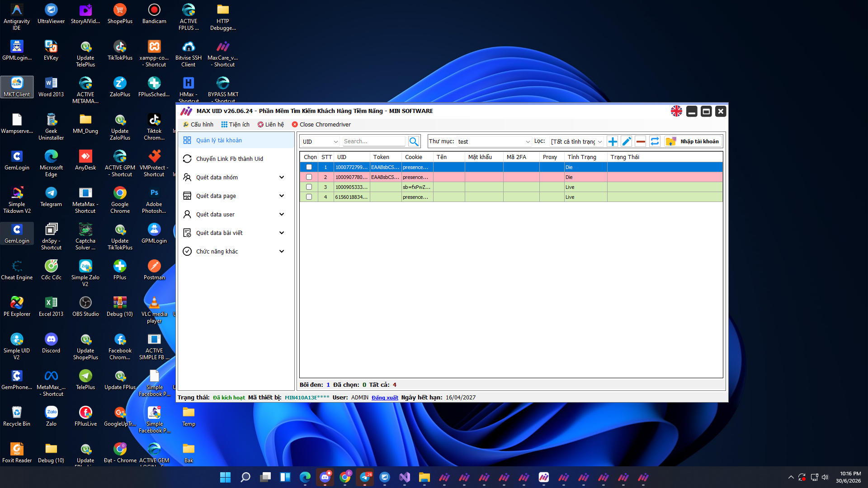The height and width of the screenshot is (488, 868).
Task: Click the red minus delete-folder icon
Action: (641, 141)
